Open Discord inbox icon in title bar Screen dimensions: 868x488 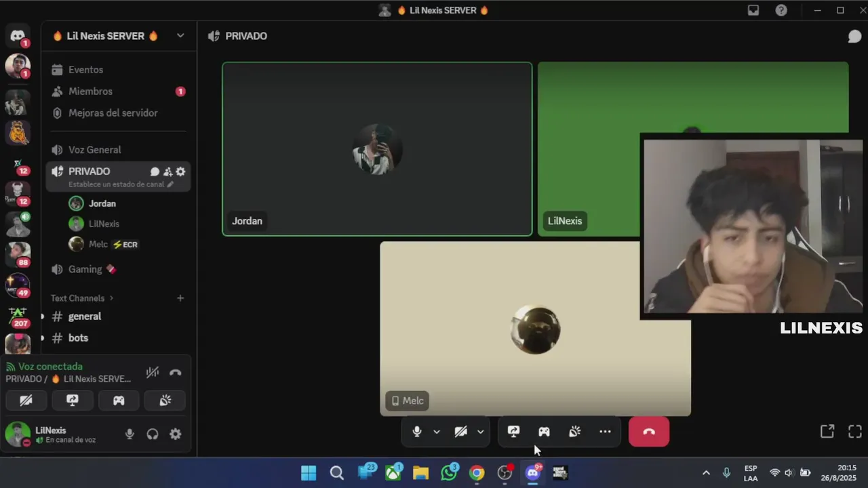753,10
